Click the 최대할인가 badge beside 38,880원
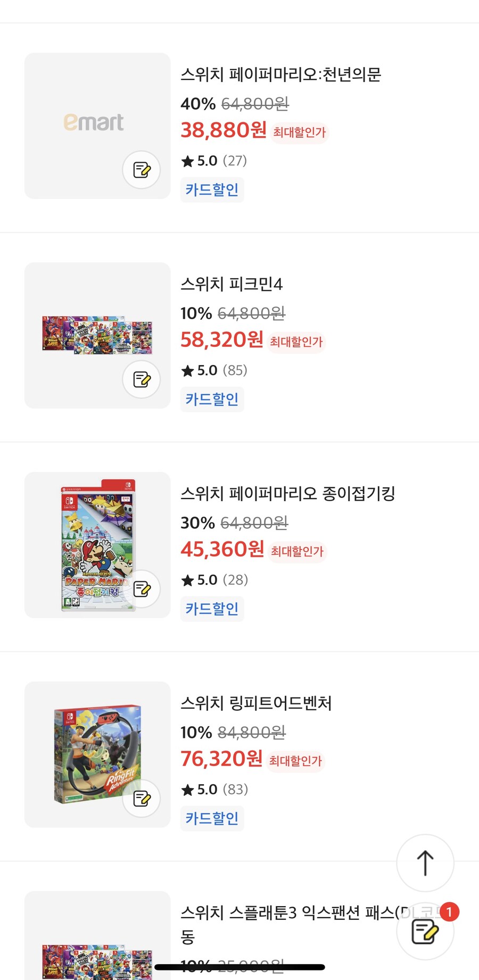 coord(300,133)
